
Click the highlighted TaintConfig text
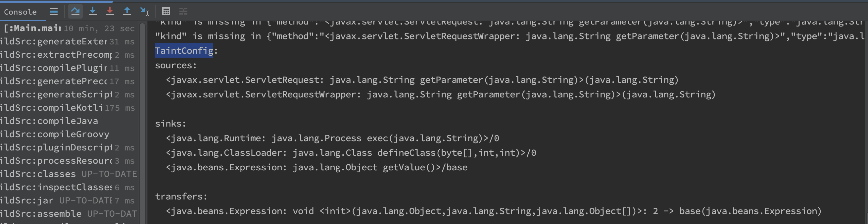pos(183,51)
